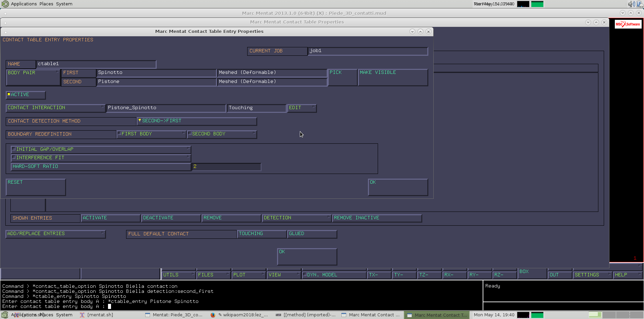Click OK in Entry Properties dialog
Screen dimensions: 644x319
click(398, 187)
